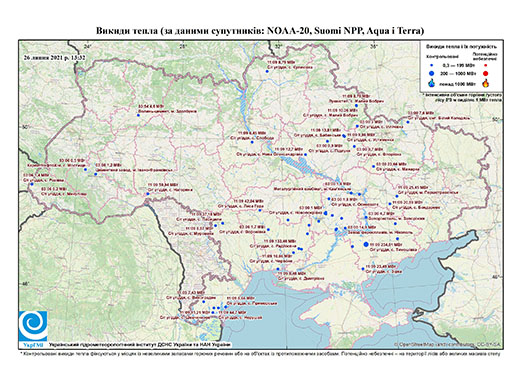
Task: Click the heat marker with 23.49 MW label
Action: point(363,269)
